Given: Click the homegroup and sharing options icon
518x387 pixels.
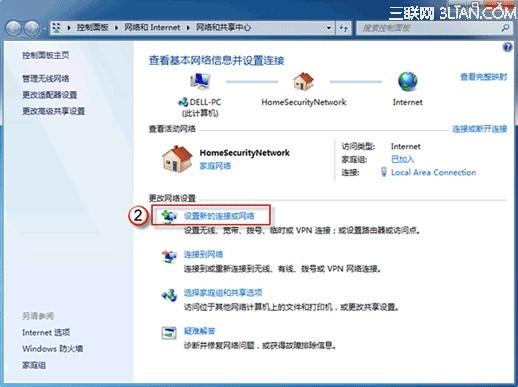Looking at the screenshot, I should [x=169, y=294].
